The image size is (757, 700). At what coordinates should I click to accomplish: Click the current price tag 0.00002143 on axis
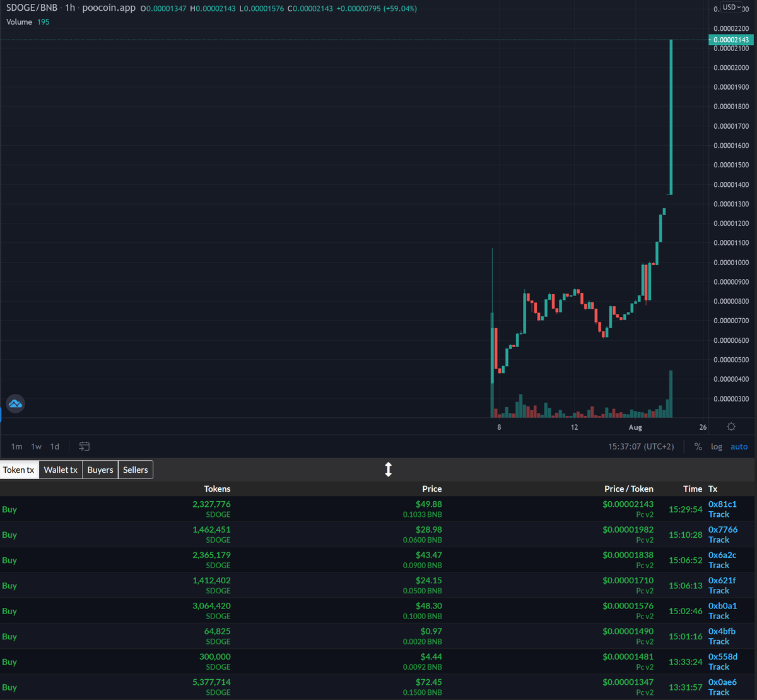[x=731, y=40]
